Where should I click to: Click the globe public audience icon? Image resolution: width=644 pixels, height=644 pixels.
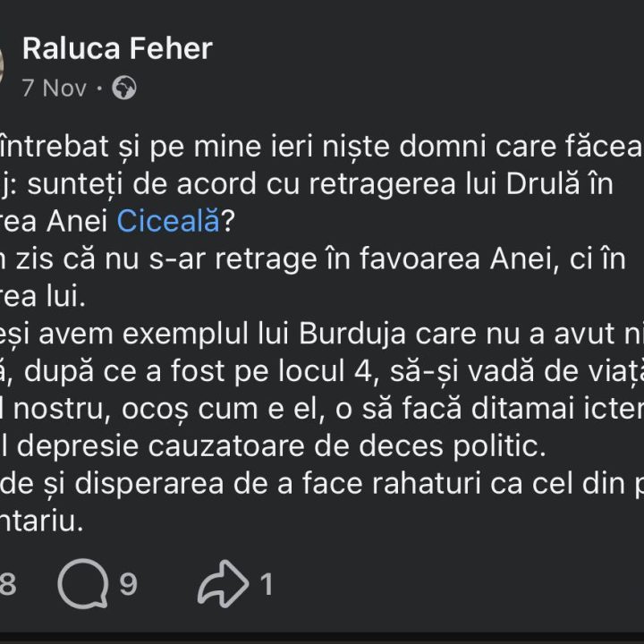(x=124, y=88)
